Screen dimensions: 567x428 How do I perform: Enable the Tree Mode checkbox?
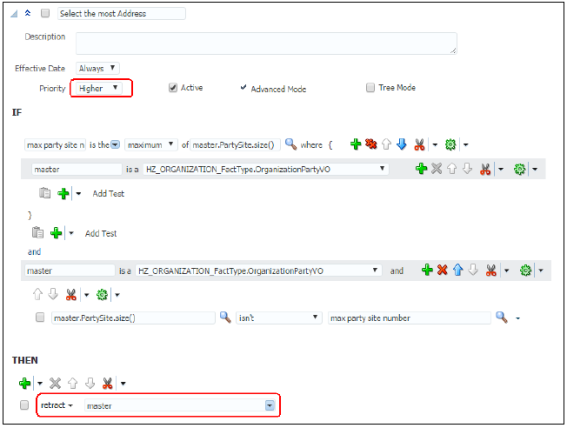370,87
